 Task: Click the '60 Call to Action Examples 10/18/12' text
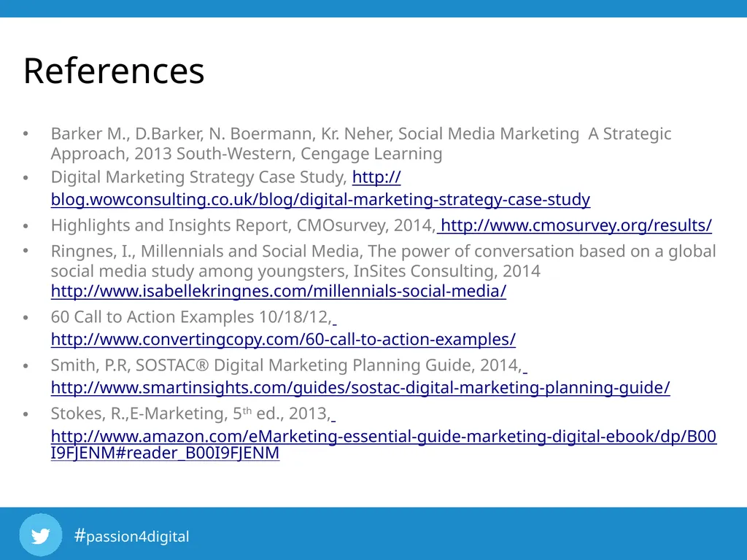tap(191, 317)
